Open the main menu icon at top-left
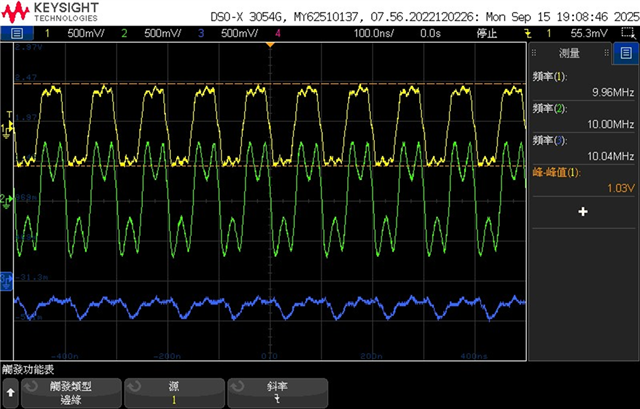 [x=17, y=33]
